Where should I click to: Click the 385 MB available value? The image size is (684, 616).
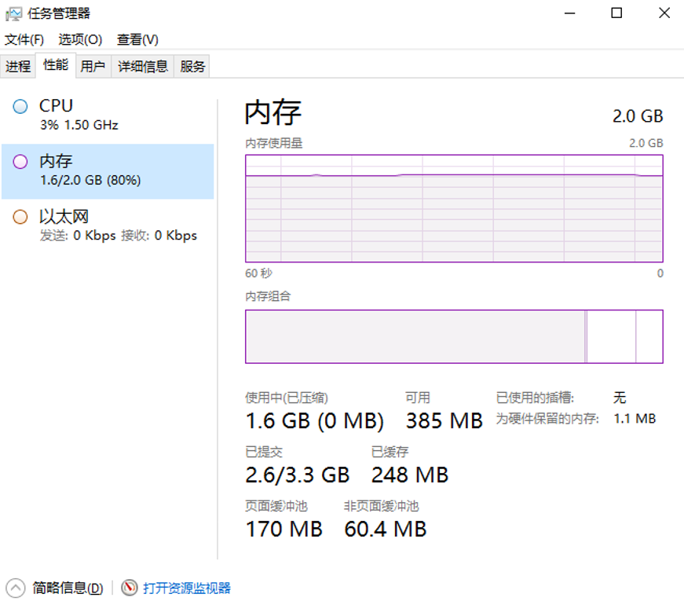444,421
